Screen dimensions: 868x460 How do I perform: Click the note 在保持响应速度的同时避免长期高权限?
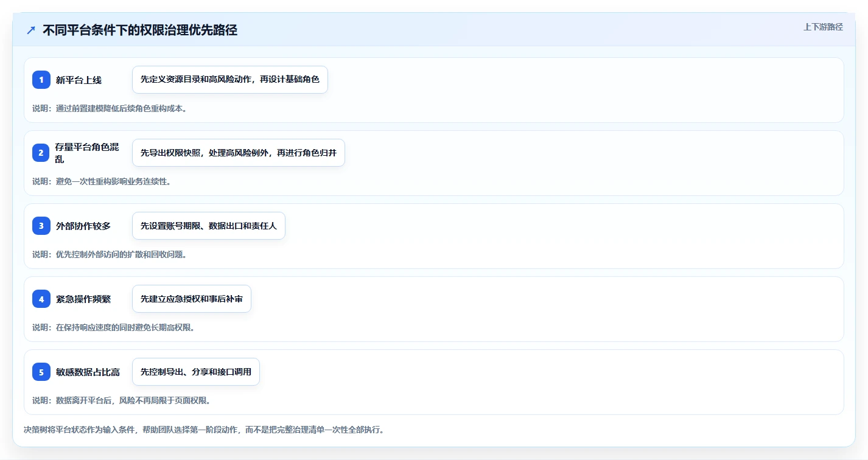(x=113, y=327)
